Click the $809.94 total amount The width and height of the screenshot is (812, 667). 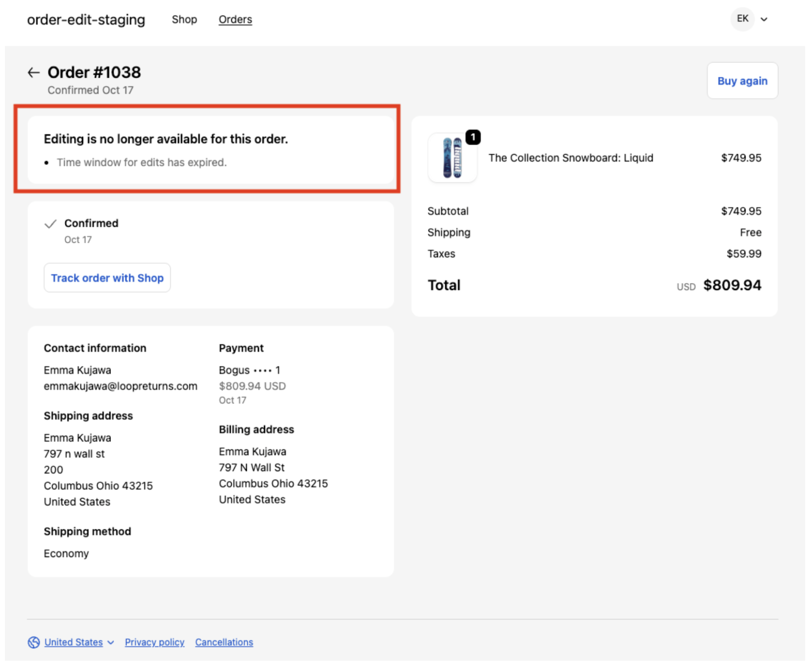pyautogui.click(x=732, y=285)
